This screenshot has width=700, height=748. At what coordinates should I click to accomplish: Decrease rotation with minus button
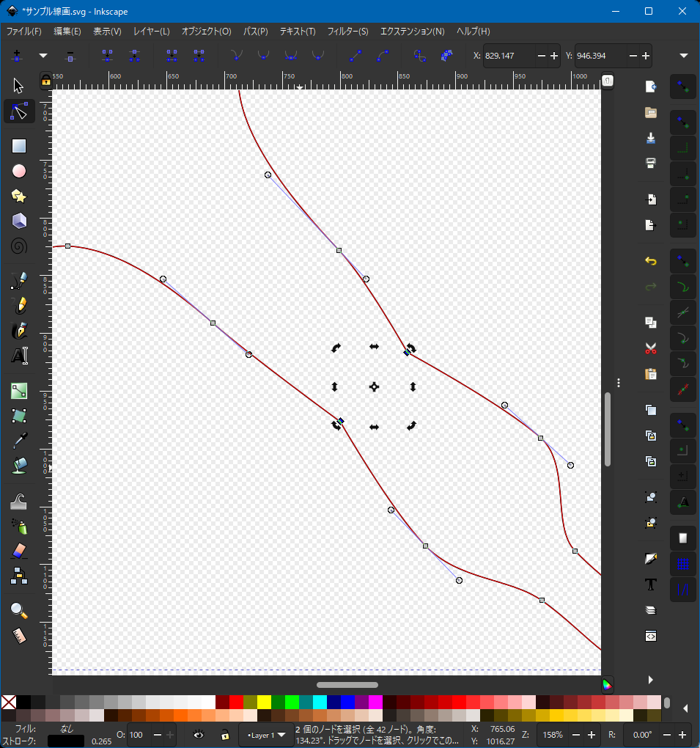click(667, 735)
